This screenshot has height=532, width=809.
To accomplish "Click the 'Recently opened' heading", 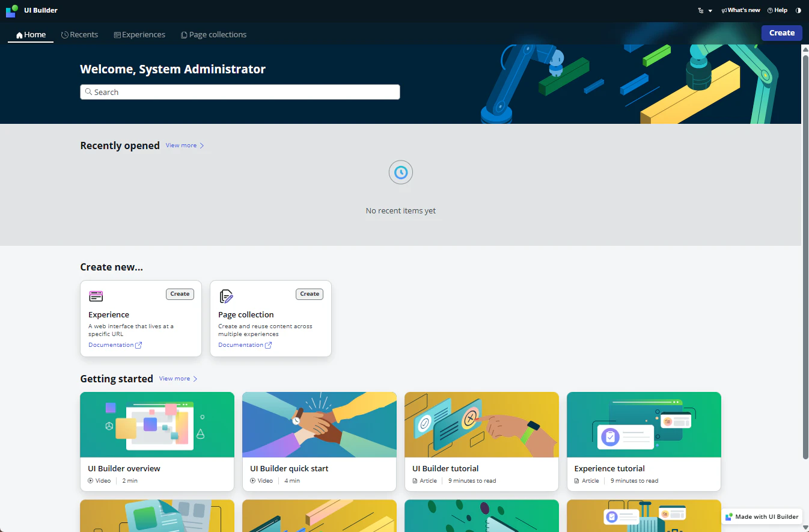I will click(120, 145).
